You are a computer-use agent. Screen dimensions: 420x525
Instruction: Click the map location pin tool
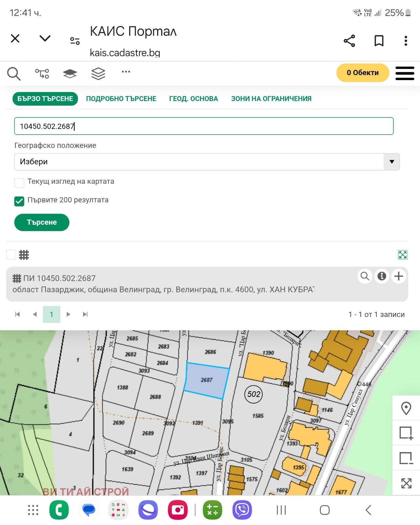[406, 408]
